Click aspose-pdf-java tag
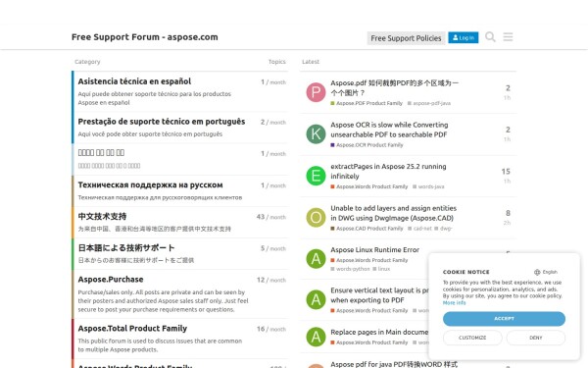588x368 pixels. pyautogui.click(x=429, y=103)
